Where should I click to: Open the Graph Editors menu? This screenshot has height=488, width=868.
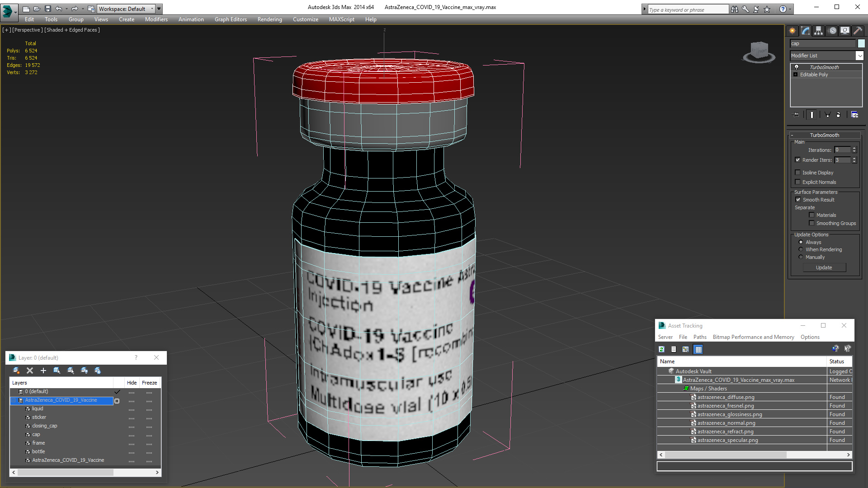(231, 19)
